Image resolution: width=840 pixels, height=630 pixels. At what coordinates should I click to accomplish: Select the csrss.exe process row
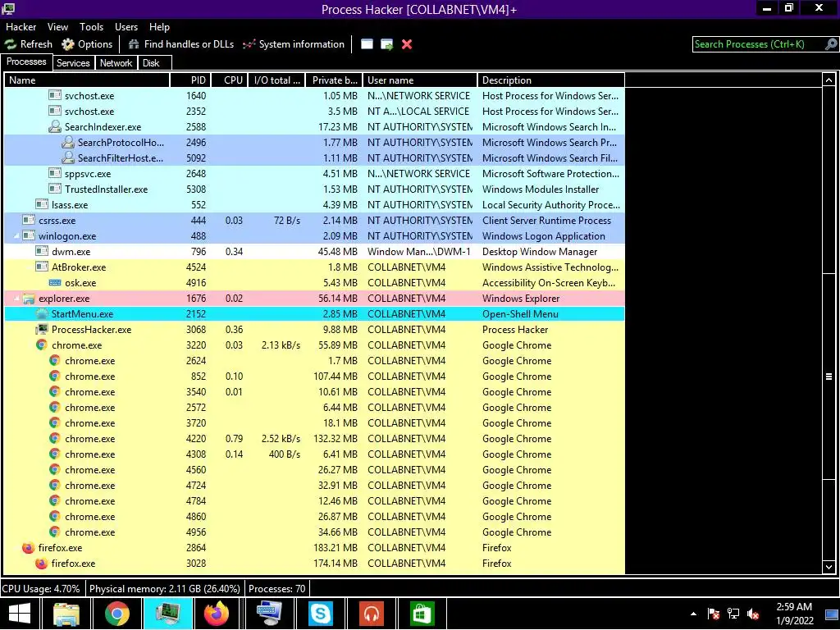[x=314, y=220]
